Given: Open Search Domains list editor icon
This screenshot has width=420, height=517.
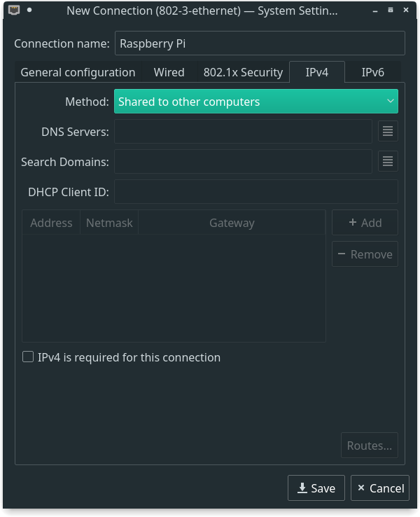Looking at the screenshot, I should pos(388,161).
